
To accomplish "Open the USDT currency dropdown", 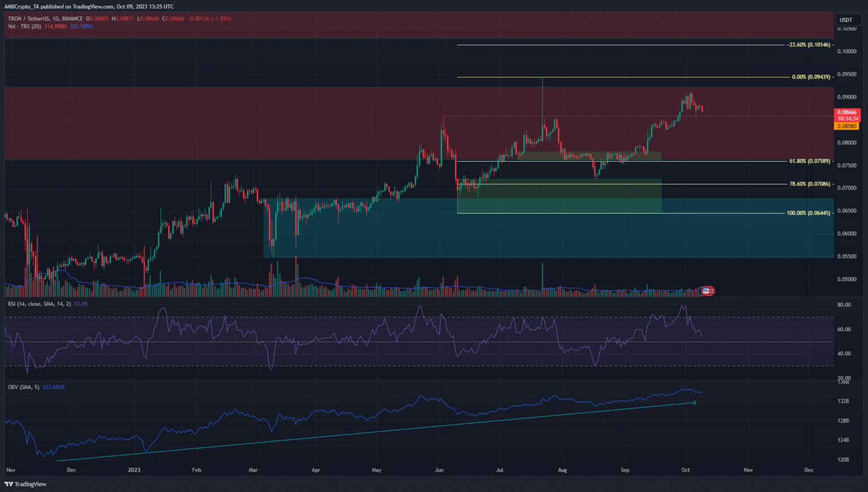I will 846,20.
